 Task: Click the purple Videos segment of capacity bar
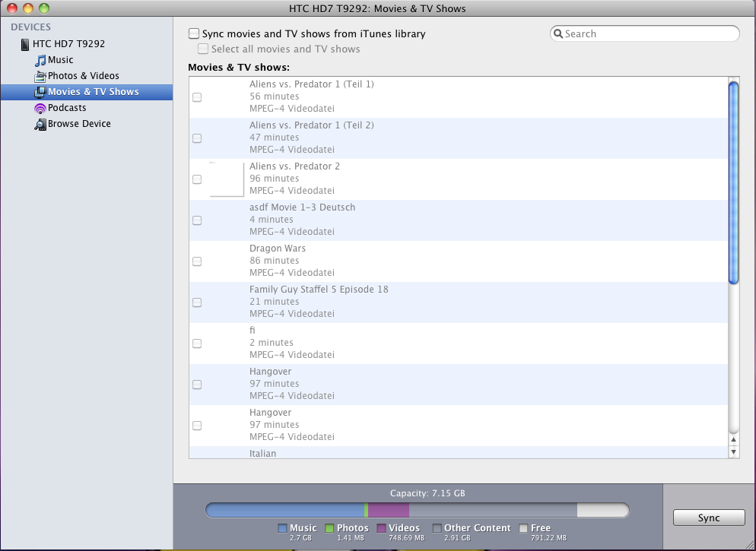[x=389, y=510]
